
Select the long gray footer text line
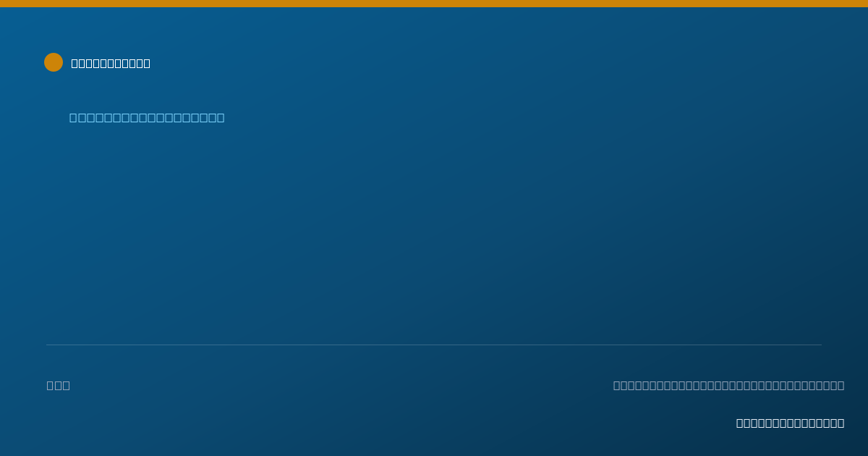(728, 385)
